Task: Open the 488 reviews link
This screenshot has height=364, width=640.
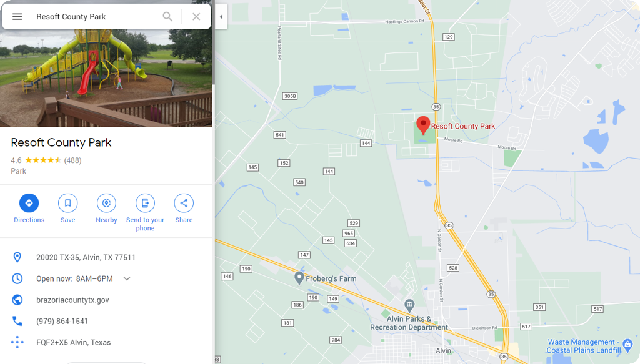Action: (x=72, y=160)
